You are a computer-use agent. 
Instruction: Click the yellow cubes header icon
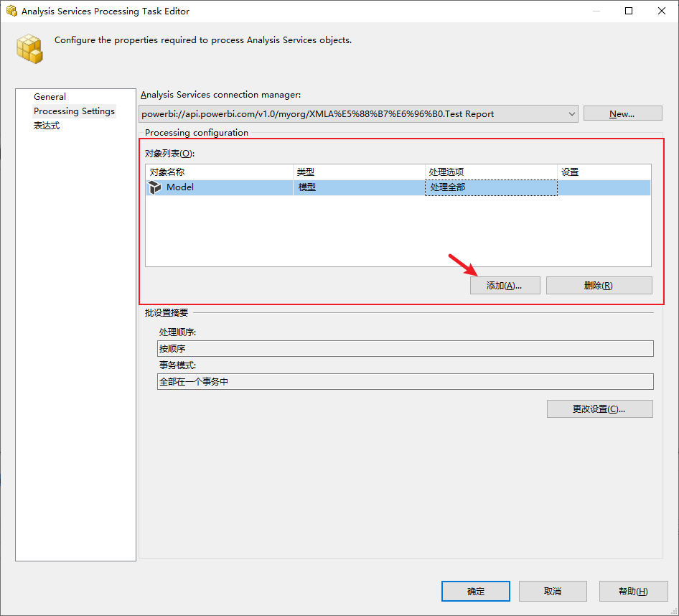point(30,48)
